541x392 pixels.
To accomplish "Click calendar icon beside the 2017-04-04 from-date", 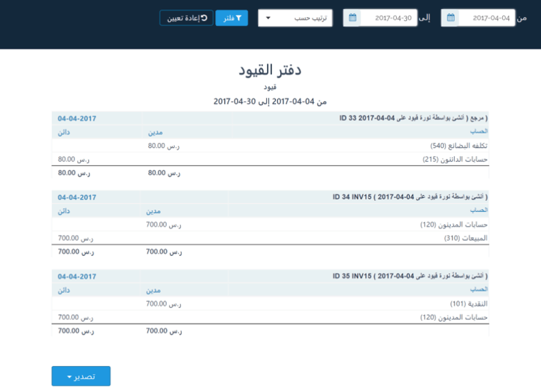I will pos(450,18).
